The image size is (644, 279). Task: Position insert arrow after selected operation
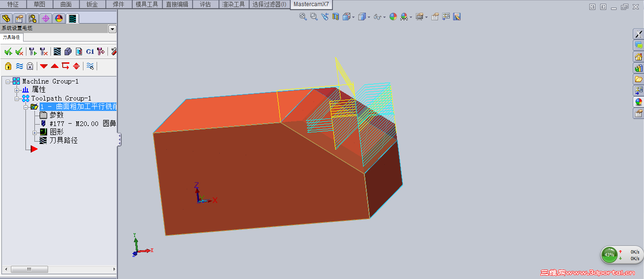click(x=66, y=66)
